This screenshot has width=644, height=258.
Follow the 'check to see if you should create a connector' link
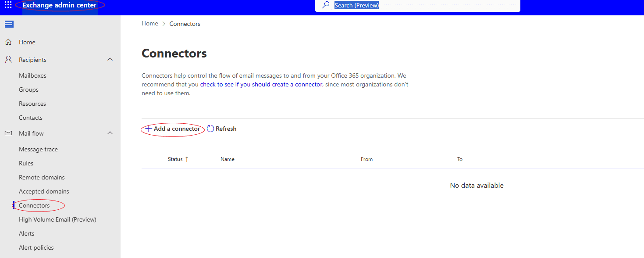[261, 84]
